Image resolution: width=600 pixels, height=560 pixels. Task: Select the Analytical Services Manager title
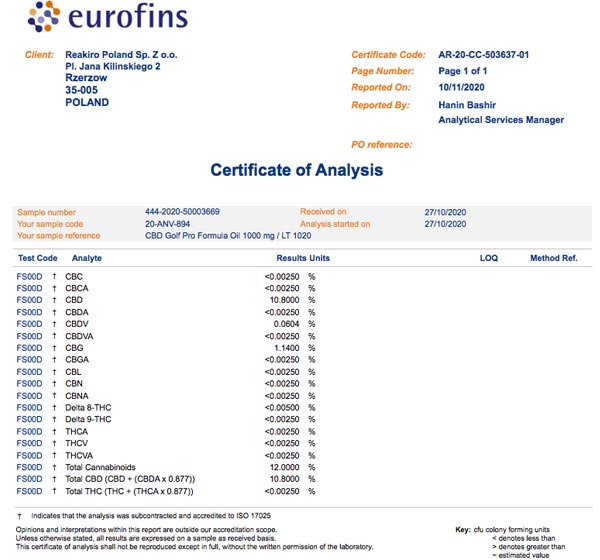click(x=501, y=120)
